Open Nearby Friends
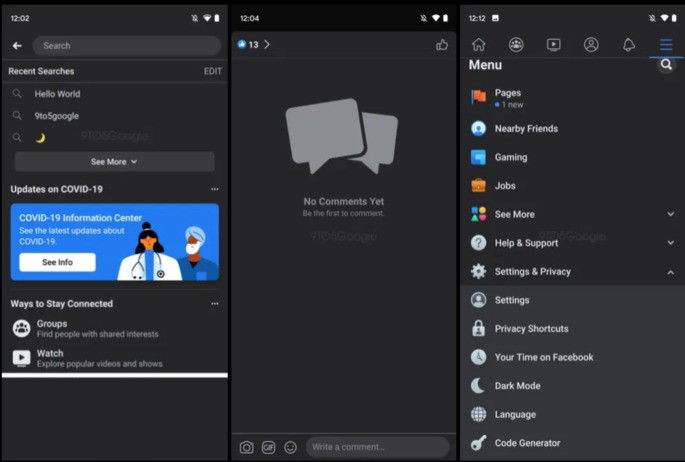 click(x=572, y=128)
